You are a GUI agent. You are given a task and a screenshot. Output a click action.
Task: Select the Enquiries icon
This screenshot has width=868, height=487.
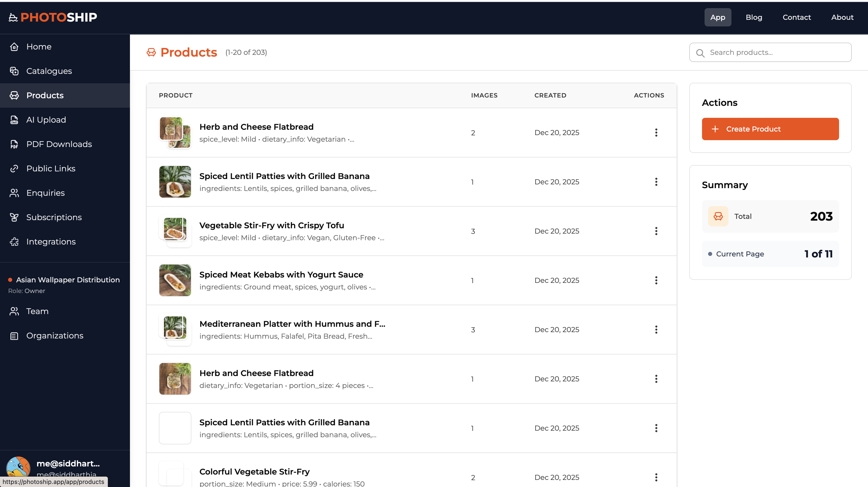pos(14,193)
